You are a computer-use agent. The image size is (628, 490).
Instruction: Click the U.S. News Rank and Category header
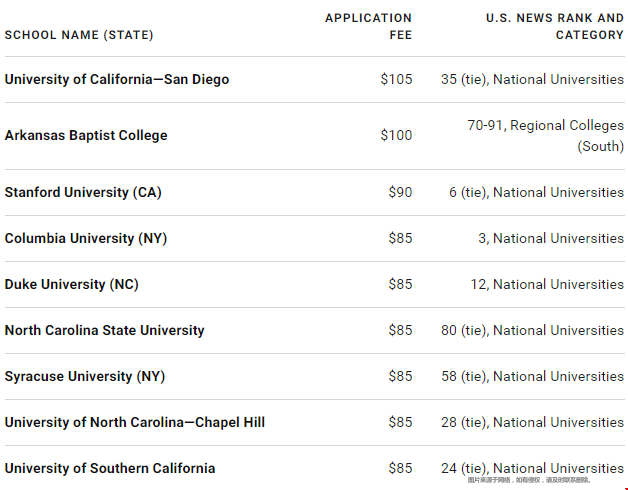pyautogui.click(x=555, y=26)
